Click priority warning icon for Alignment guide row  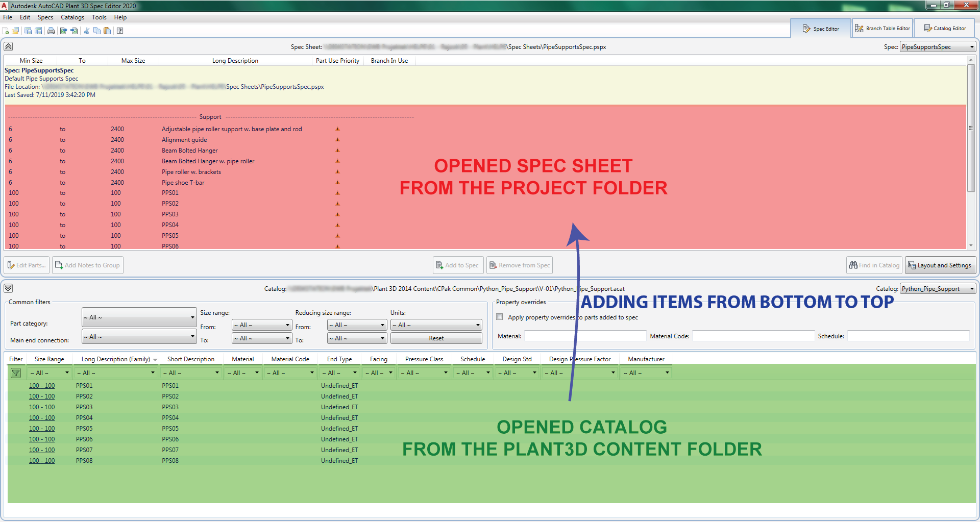point(337,140)
